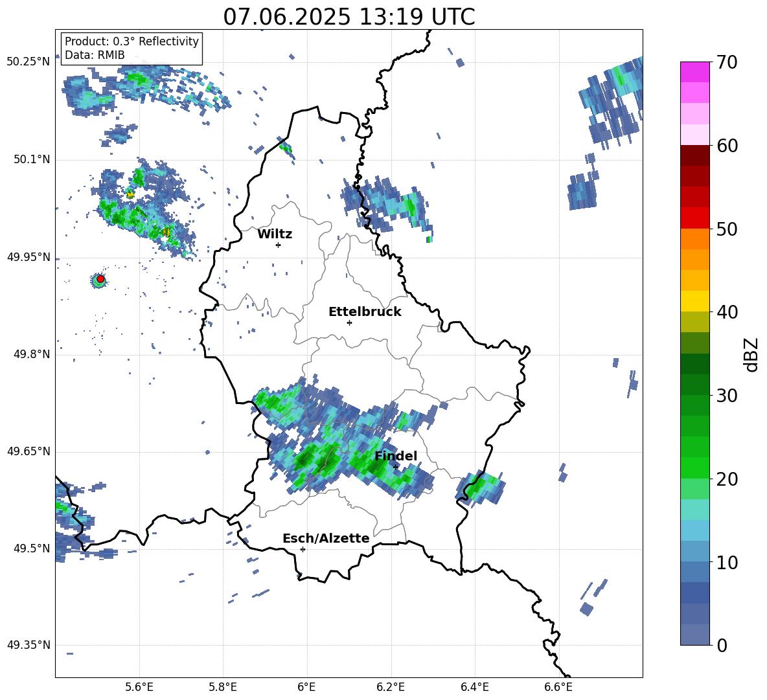The image size is (767, 700).
Task: Pick the orange colorbar swatch just below 50
Action: click(694, 239)
